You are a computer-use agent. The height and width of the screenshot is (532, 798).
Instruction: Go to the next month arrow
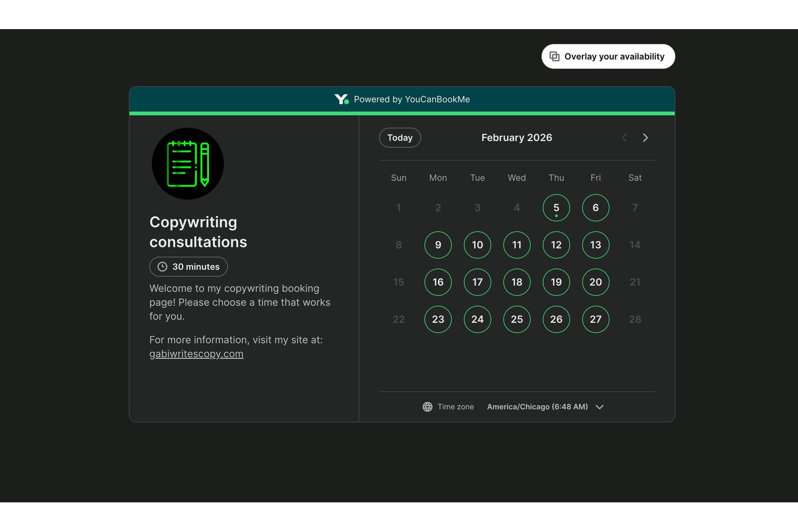click(x=645, y=138)
